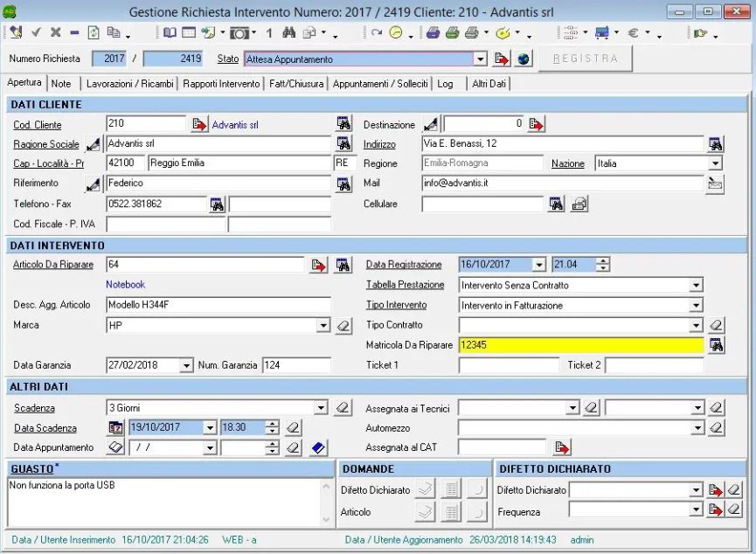Switch to Fatt/Chiusura tab
756x554 pixels.
pos(296,84)
